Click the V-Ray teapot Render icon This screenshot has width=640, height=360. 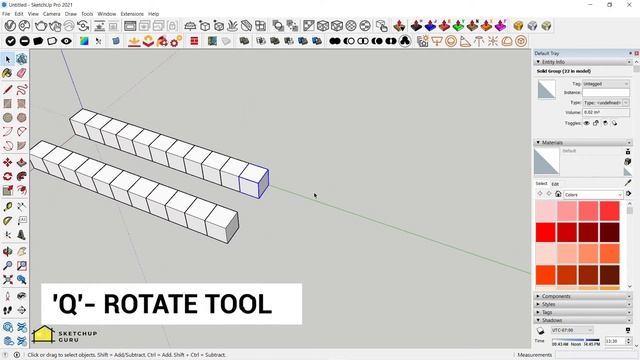(40, 26)
